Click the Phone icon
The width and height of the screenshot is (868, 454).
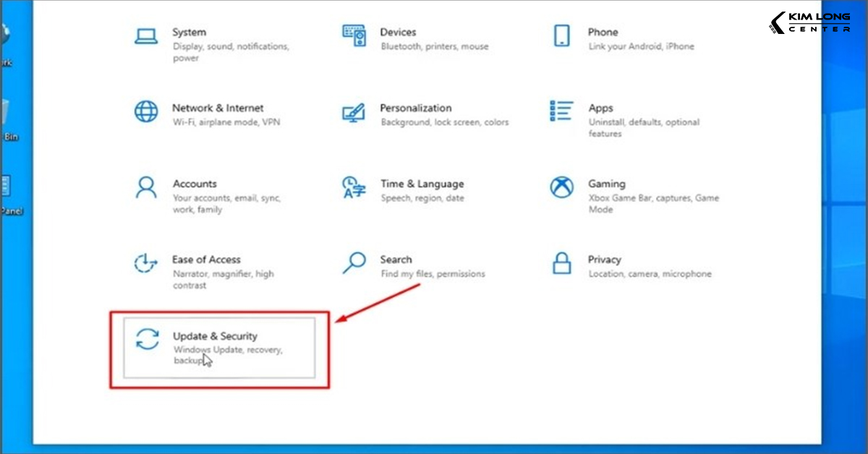click(x=562, y=36)
